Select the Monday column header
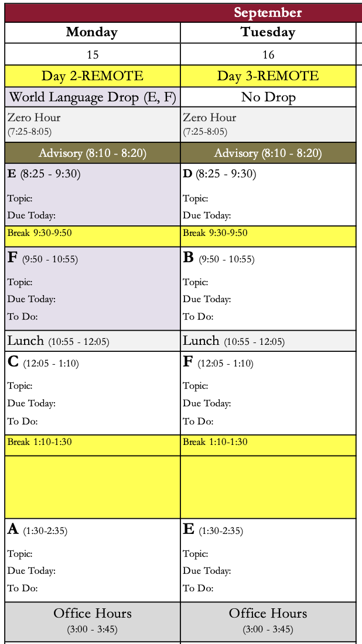Image resolution: width=362 pixels, height=644 pixels. (x=92, y=32)
